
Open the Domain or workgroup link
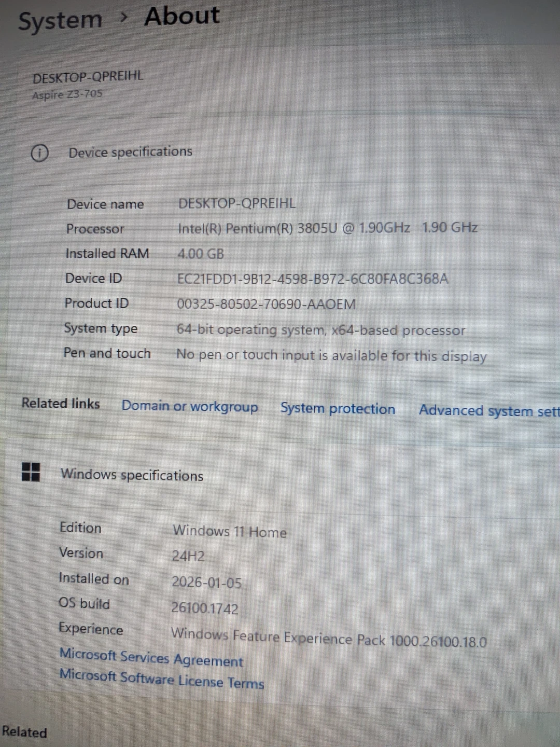point(190,406)
